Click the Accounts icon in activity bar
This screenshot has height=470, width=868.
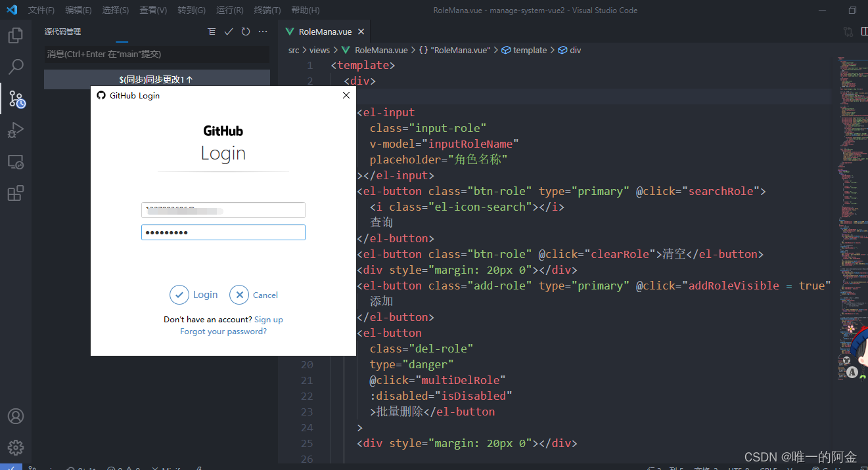click(16, 416)
